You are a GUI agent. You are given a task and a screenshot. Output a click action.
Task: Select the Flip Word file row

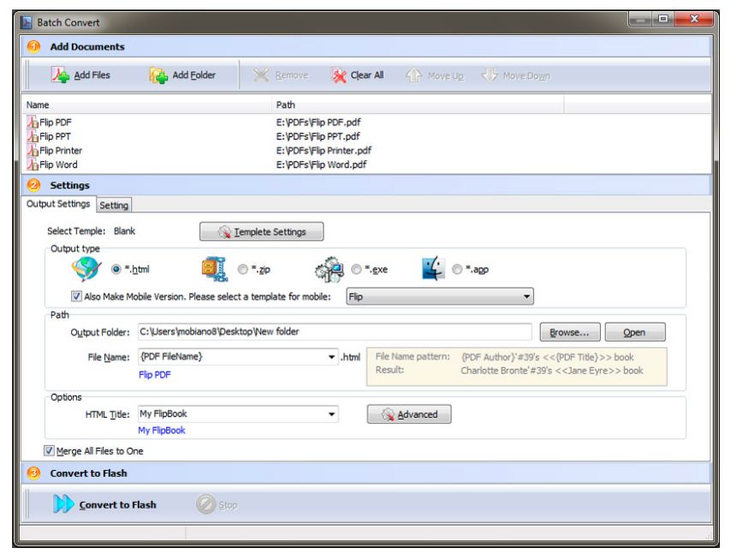click(x=366, y=164)
